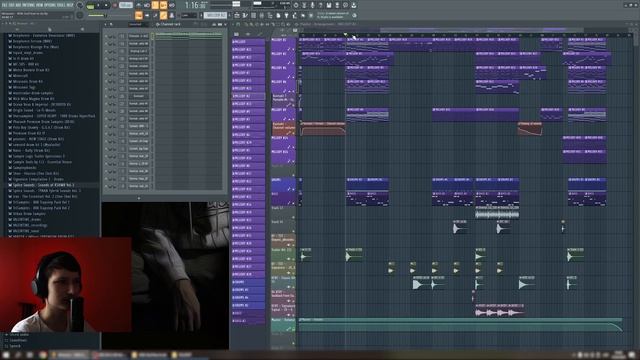Image resolution: width=640 pixels, height=360 pixels.
Task: Click the View Playlist toolbar icon
Action: [237, 15]
